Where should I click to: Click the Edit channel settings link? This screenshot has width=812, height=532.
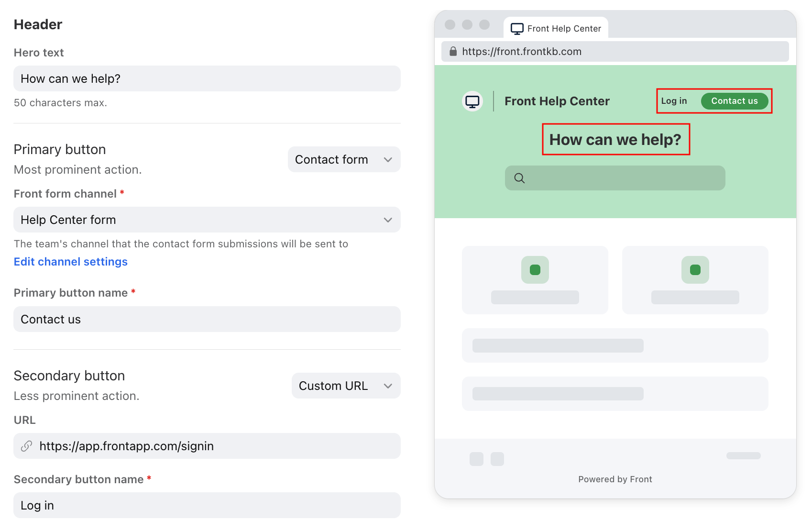71,262
